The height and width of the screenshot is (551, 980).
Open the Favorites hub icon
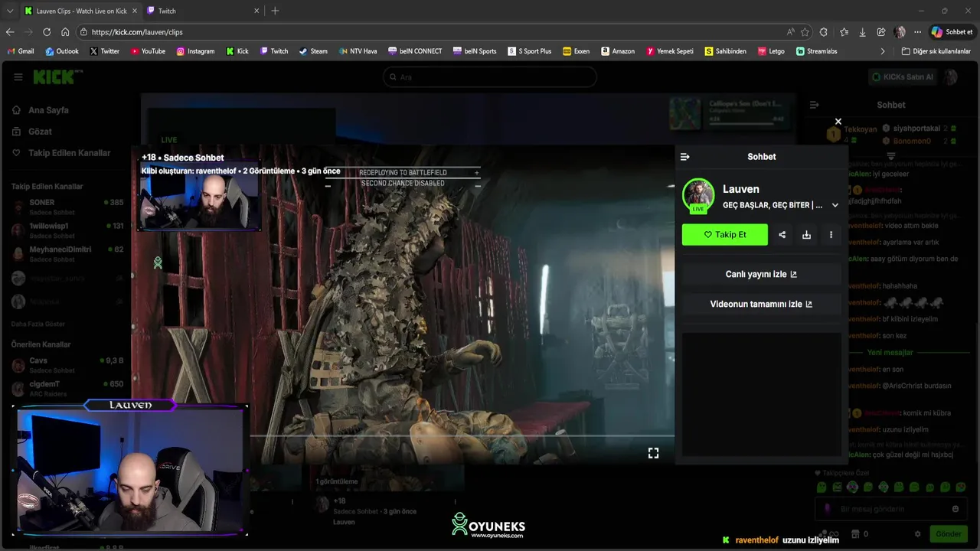[844, 32]
